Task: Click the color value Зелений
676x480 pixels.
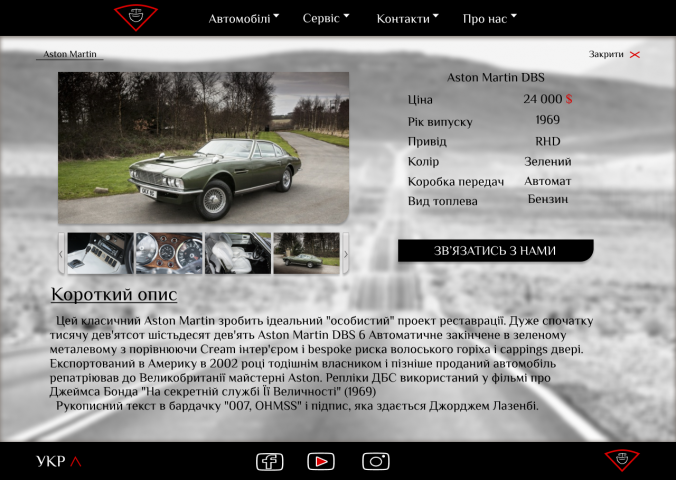Action: [x=548, y=162]
